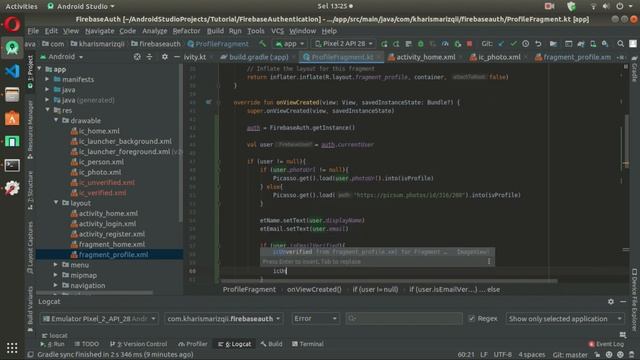The width and height of the screenshot is (640, 360).
Task: Expand the manifests folder
Action: [48, 79]
